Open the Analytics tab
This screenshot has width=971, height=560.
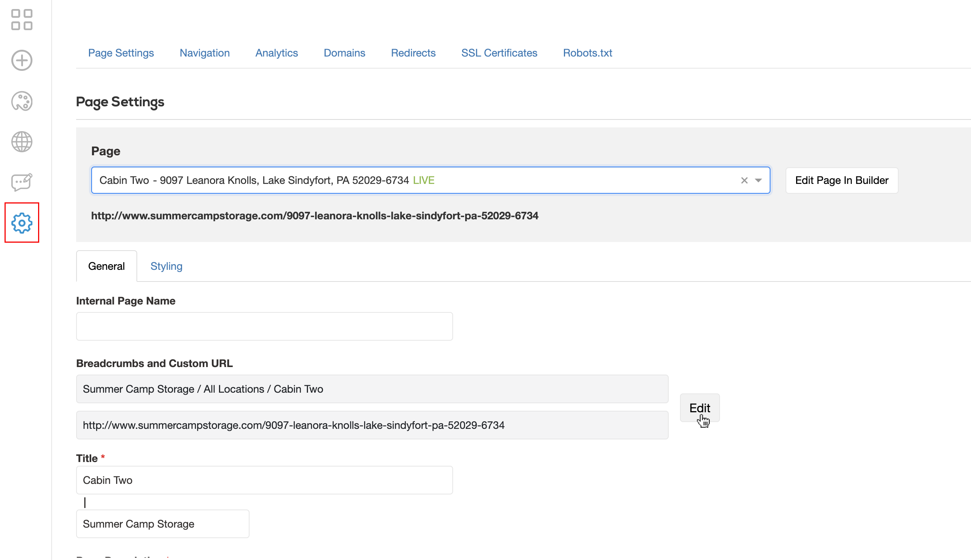click(276, 53)
